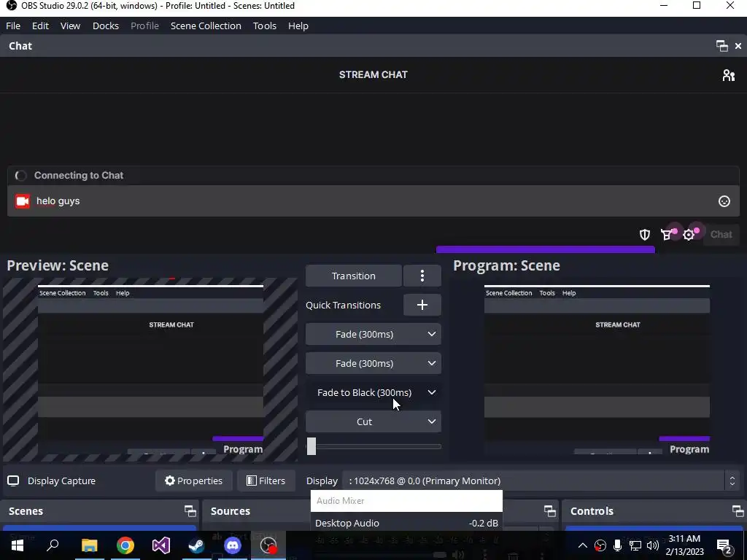
Task: Open the notification center icon
Action: coord(724,546)
